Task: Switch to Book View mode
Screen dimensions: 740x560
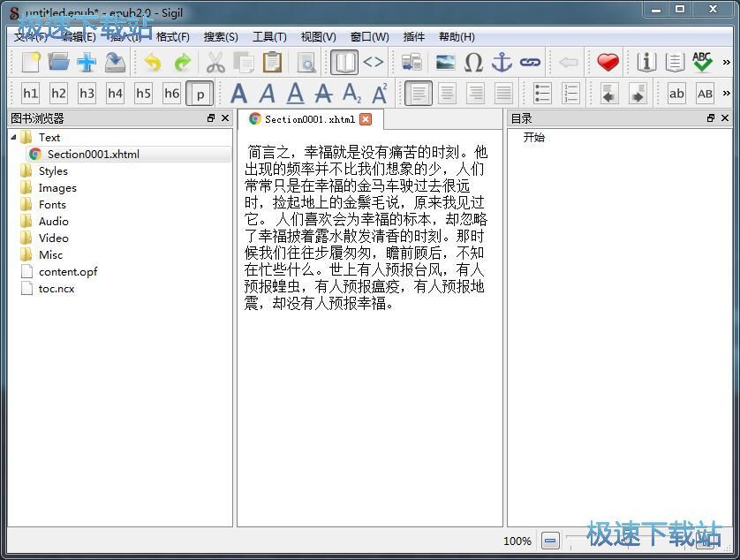Action: 344,62
